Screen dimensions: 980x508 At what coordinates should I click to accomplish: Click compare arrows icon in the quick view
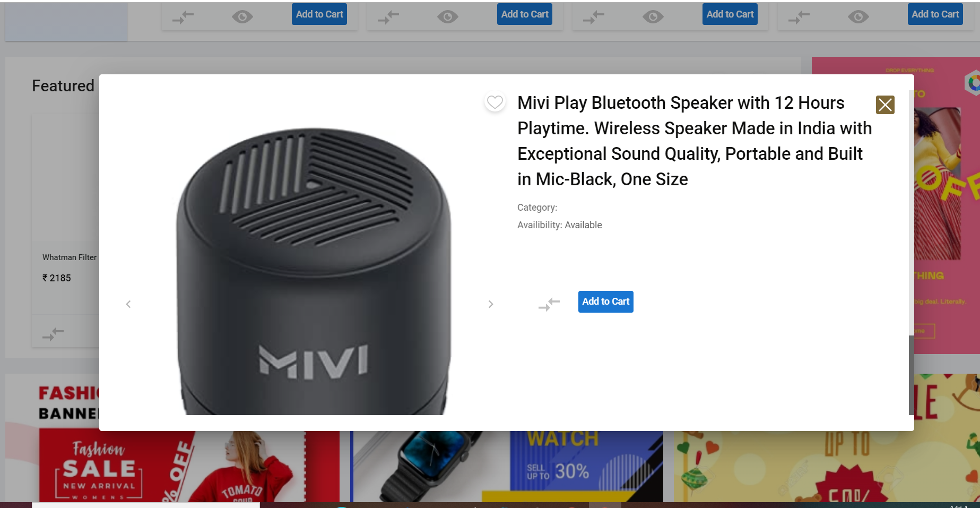tap(549, 304)
